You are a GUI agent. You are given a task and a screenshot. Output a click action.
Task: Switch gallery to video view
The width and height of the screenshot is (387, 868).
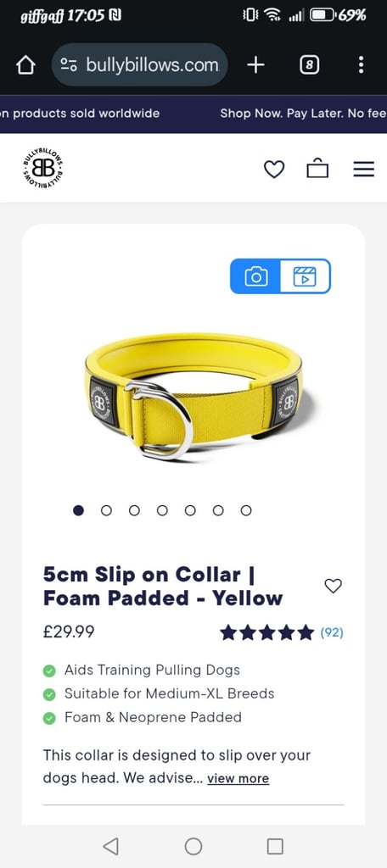pos(305,275)
